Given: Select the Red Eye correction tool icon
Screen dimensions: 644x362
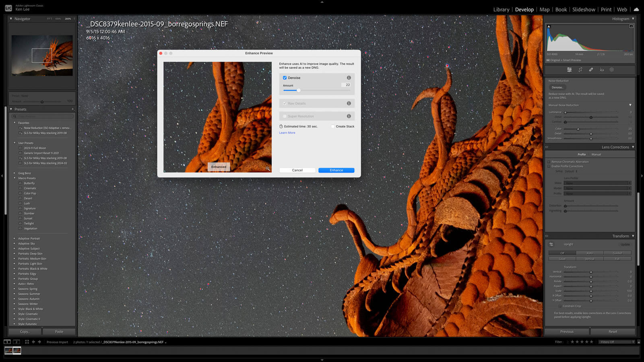Looking at the screenshot, I should pyautogui.click(x=602, y=70).
